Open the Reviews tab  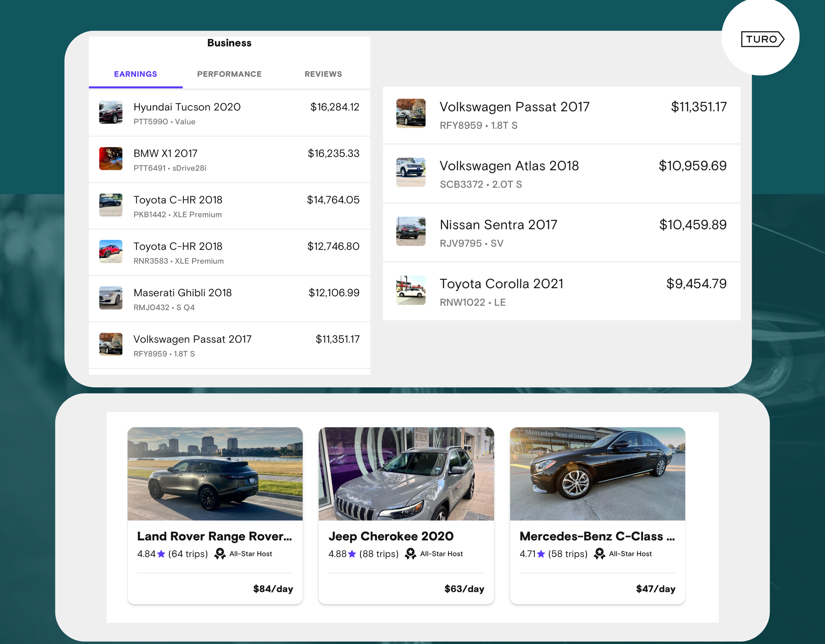[x=323, y=74]
